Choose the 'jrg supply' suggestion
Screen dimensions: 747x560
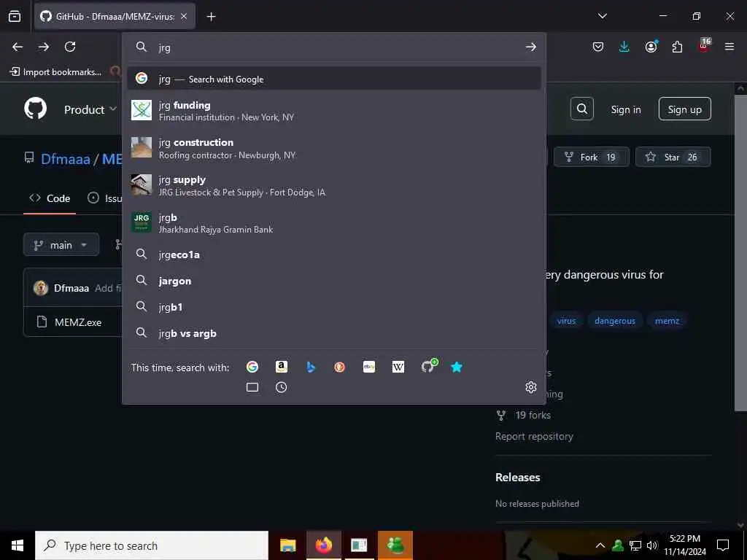333,185
